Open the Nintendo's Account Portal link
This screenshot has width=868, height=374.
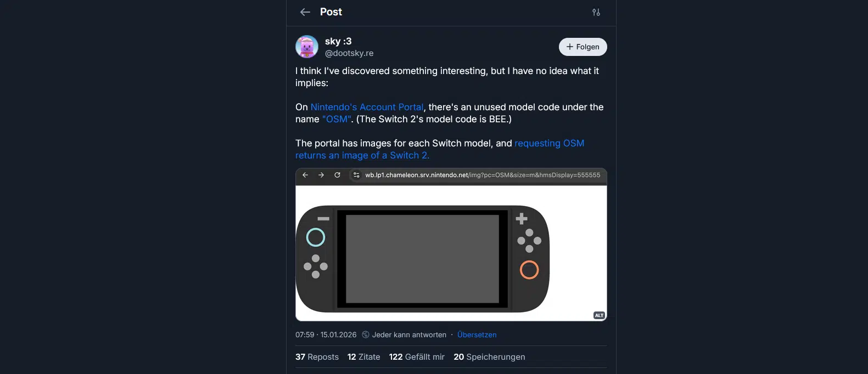[x=367, y=107]
